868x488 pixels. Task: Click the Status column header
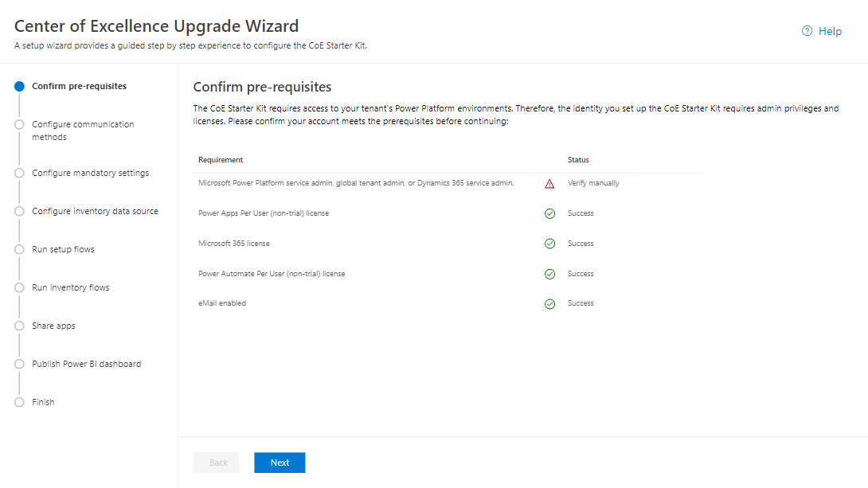pyautogui.click(x=578, y=160)
